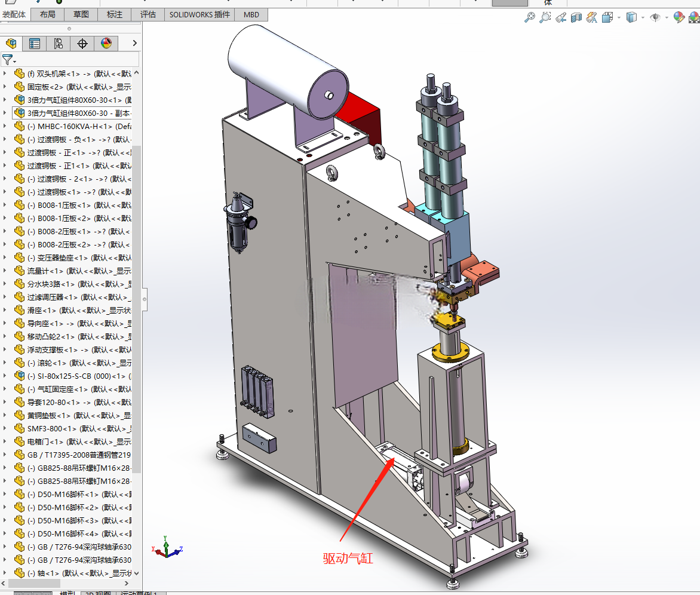This screenshot has height=595, width=700.
Task: Click the Zoom to Fit icon
Action: pyautogui.click(x=529, y=17)
